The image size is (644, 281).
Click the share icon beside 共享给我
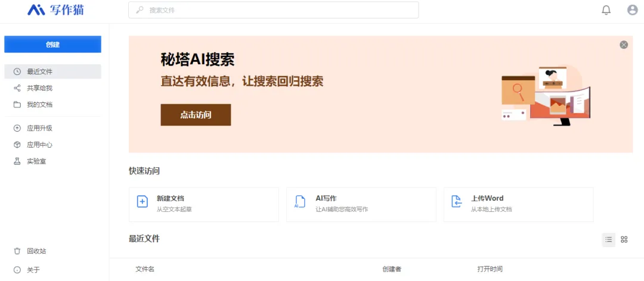point(17,88)
